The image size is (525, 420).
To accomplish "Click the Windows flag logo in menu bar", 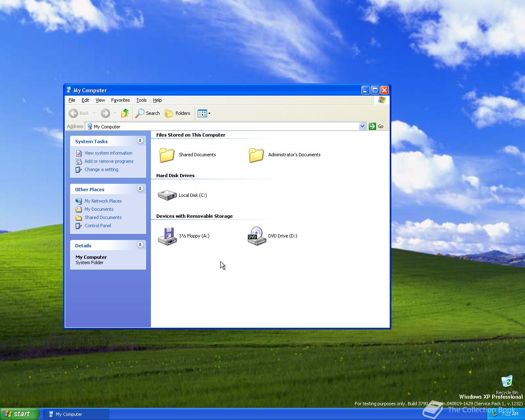I will [381, 100].
